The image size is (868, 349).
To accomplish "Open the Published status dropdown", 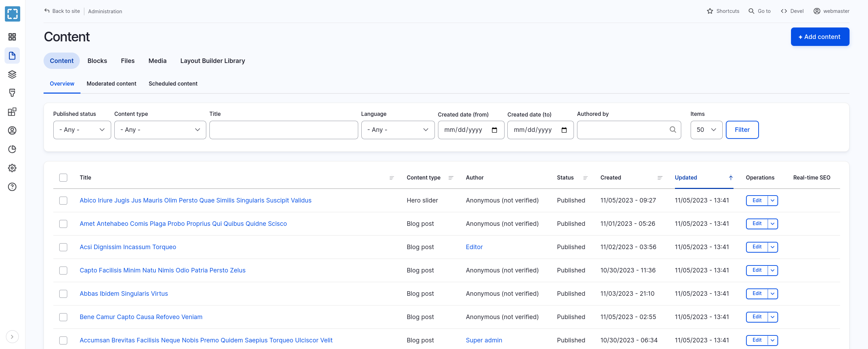I will pos(82,130).
